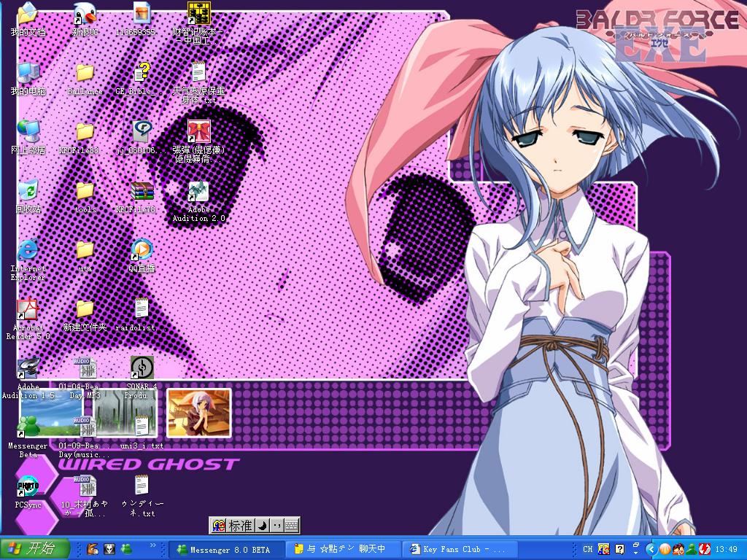
Task: Expand hidden tray icons arrow
Action: [x=651, y=549]
